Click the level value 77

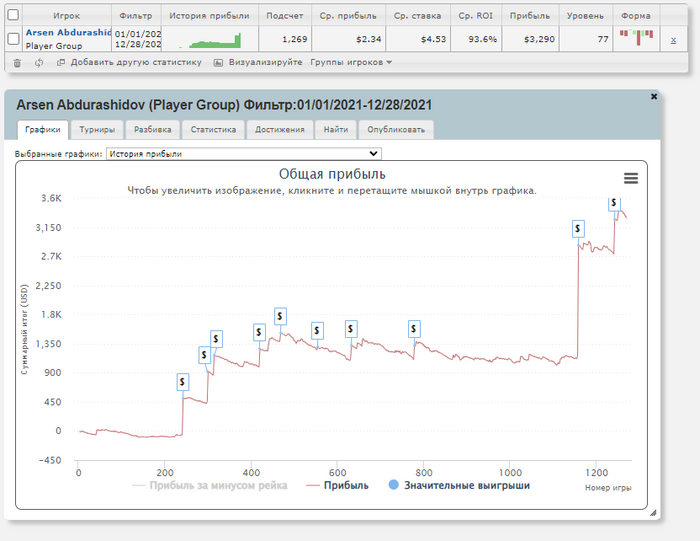(x=603, y=39)
